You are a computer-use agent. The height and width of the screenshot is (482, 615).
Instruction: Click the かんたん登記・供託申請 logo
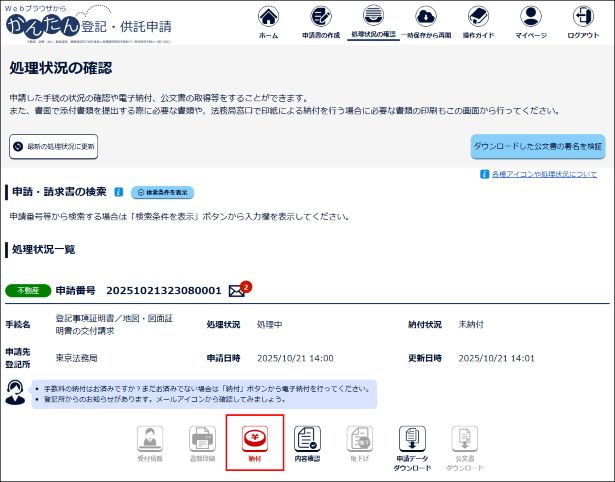pyautogui.click(x=88, y=24)
